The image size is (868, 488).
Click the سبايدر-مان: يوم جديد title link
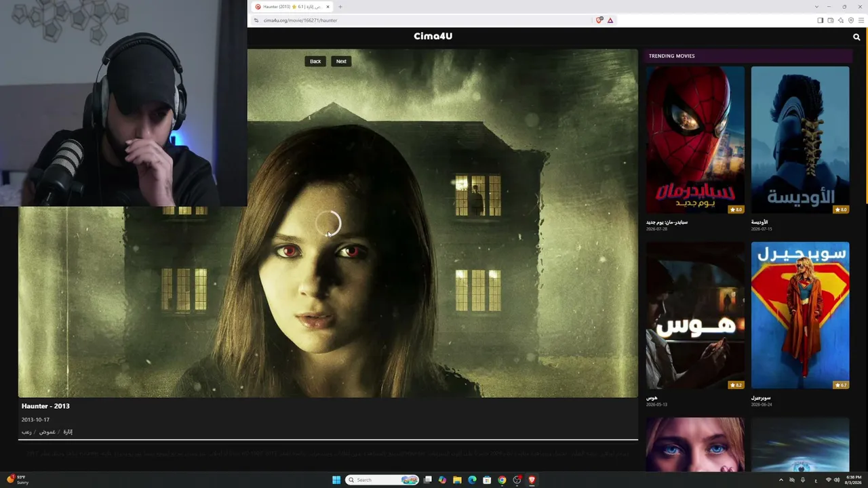pos(667,222)
